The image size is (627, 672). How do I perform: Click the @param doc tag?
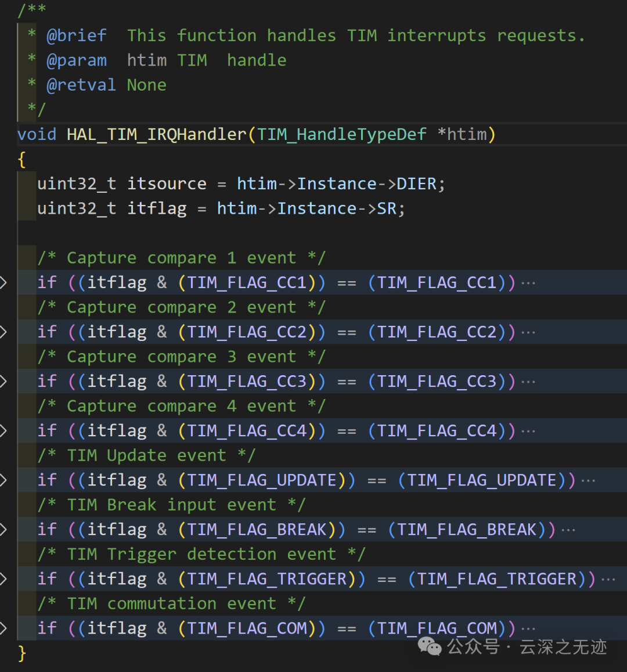point(77,60)
